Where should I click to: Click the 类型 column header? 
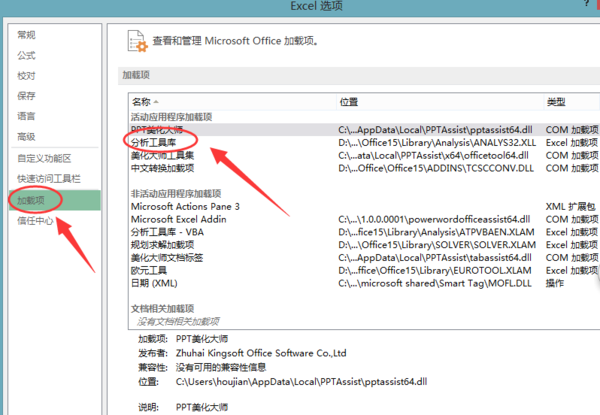[x=556, y=102]
